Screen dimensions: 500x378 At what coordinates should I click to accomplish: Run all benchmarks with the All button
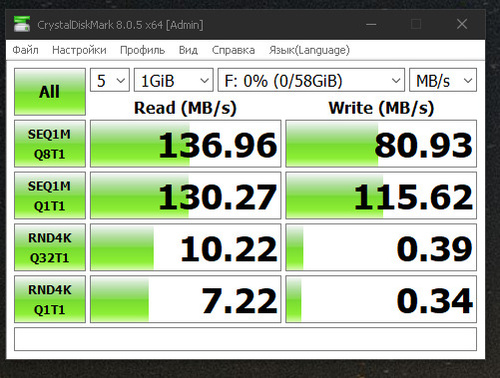(50, 92)
